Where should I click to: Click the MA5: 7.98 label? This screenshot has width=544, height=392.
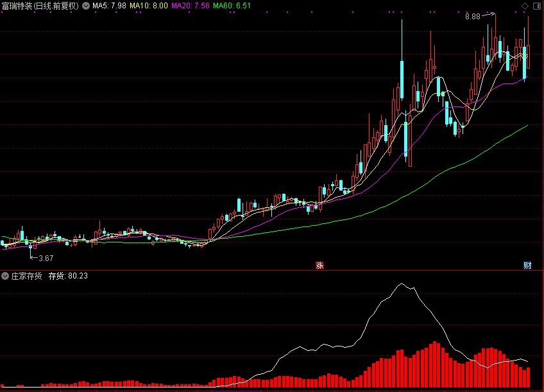(109, 6)
